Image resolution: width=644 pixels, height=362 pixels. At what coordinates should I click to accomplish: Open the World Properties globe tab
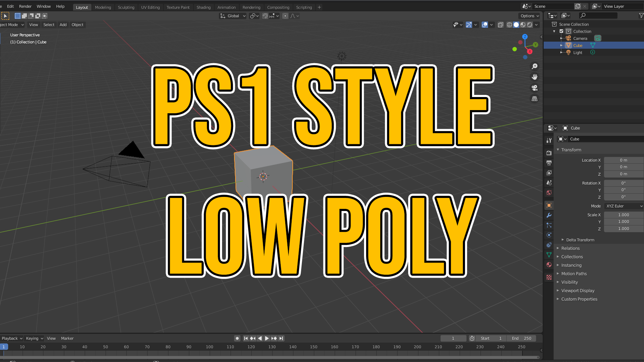point(549,193)
